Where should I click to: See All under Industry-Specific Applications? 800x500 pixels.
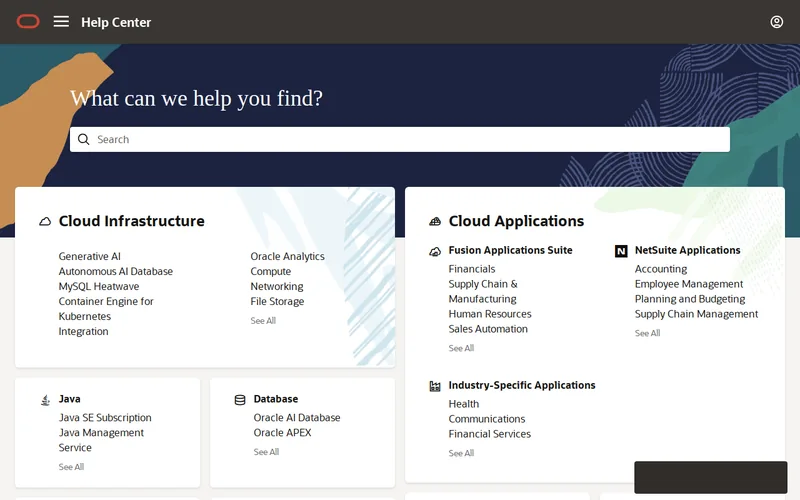coord(461,453)
